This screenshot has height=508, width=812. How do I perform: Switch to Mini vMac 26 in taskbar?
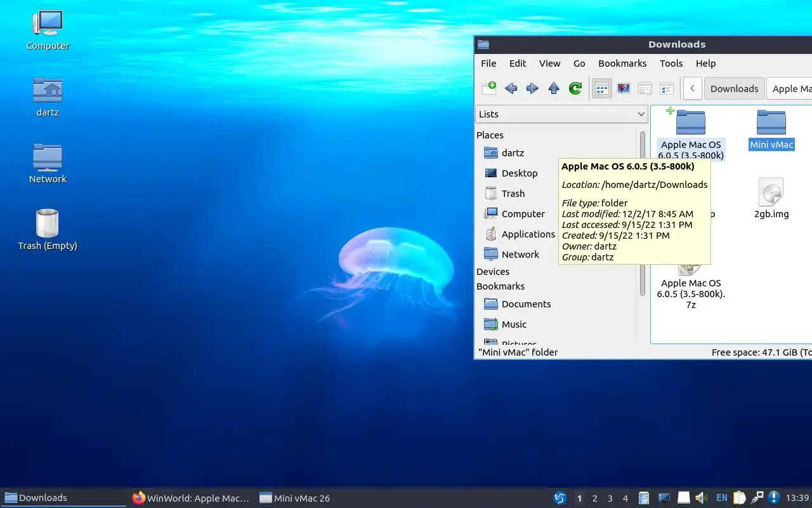(x=296, y=498)
